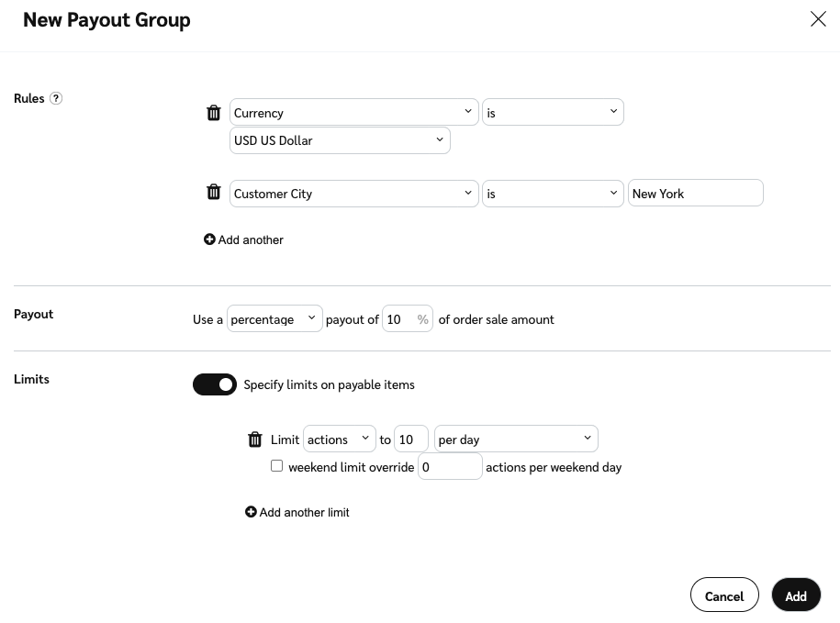Click the Rules help question mark icon

56,98
